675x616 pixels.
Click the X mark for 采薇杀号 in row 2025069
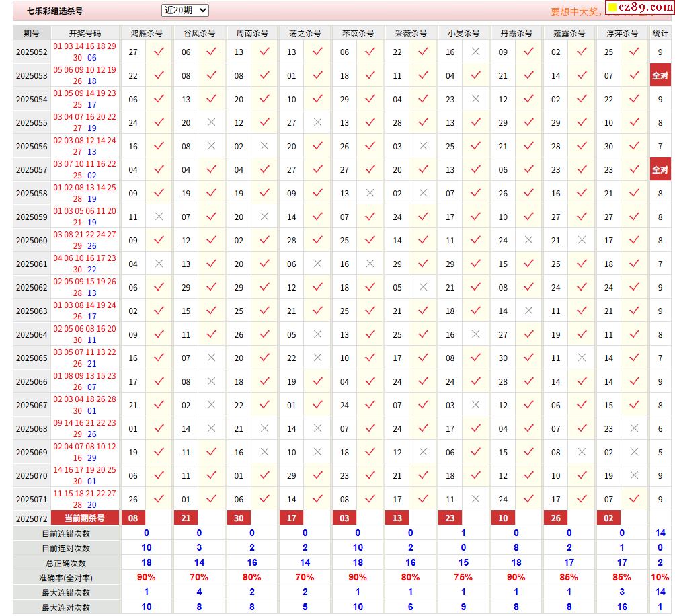click(x=423, y=452)
